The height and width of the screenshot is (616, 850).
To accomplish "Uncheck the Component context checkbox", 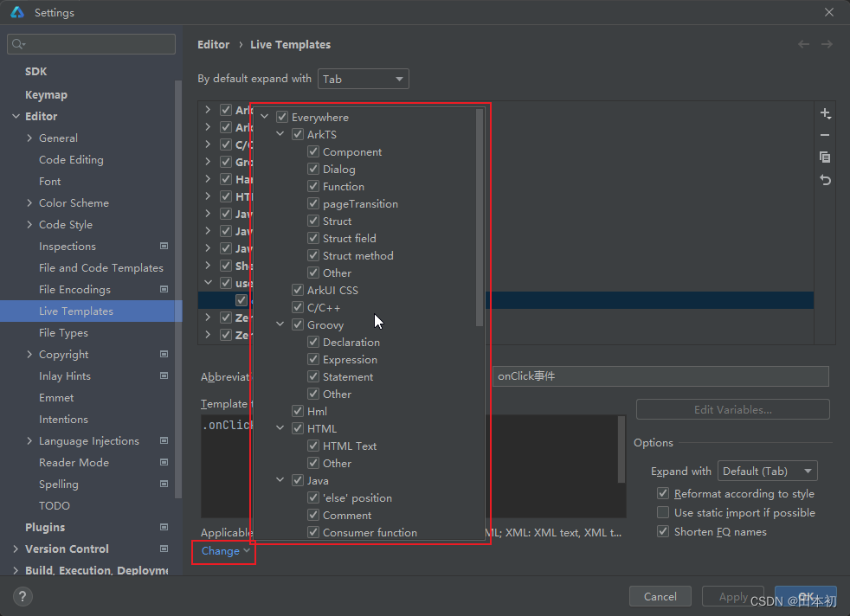I will [x=313, y=151].
